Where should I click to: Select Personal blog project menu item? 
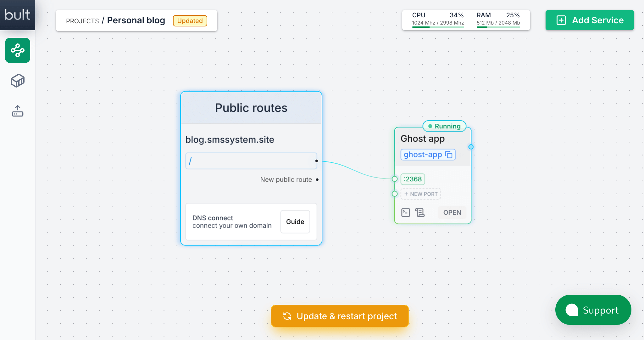136,20
